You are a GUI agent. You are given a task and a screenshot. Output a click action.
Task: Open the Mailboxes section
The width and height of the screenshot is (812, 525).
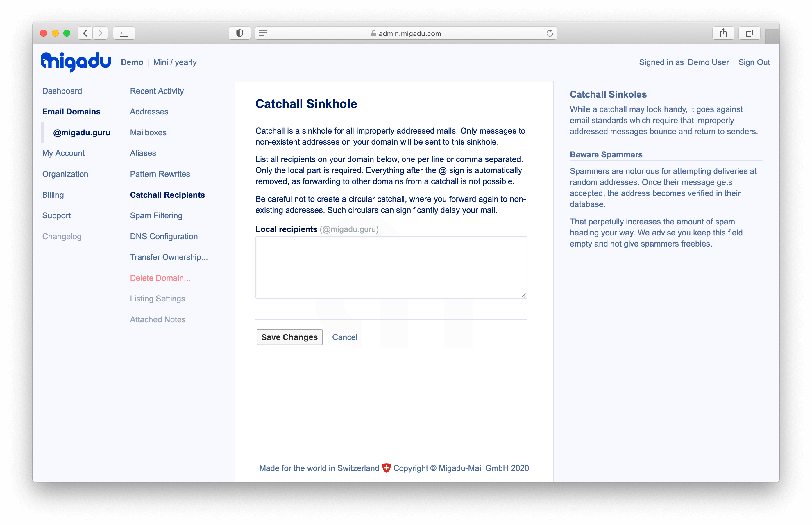click(x=149, y=132)
